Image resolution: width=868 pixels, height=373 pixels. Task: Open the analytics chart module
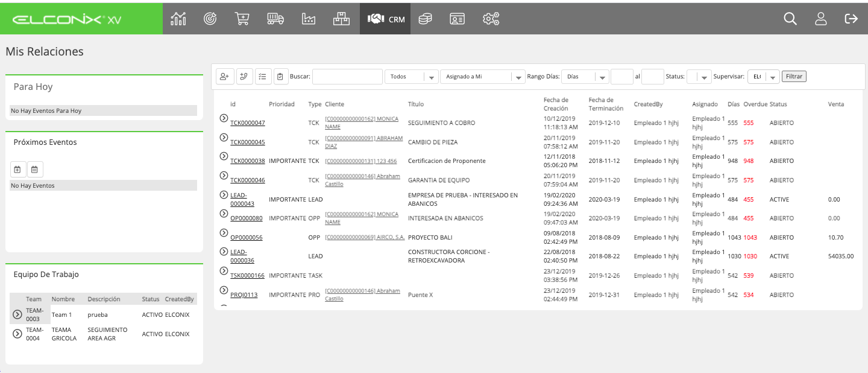tap(178, 19)
